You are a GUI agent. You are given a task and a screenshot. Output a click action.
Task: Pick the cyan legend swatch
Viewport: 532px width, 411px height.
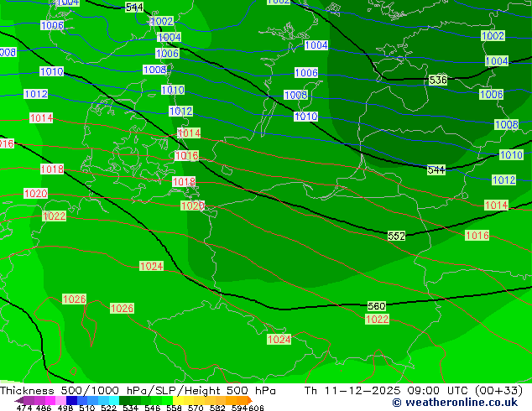pyautogui.click(x=114, y=400)
